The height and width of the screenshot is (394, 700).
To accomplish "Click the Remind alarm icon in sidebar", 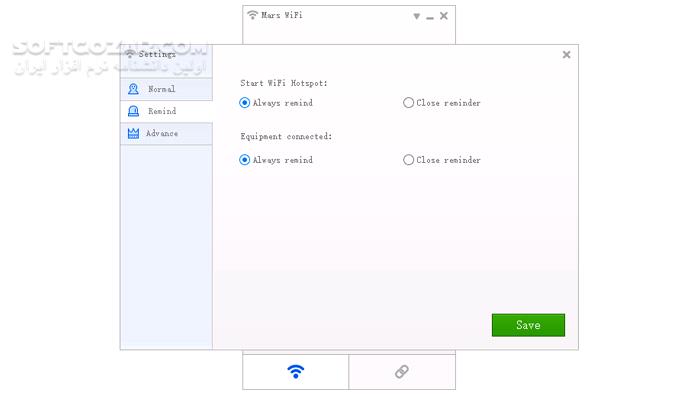I will point(133,111).
